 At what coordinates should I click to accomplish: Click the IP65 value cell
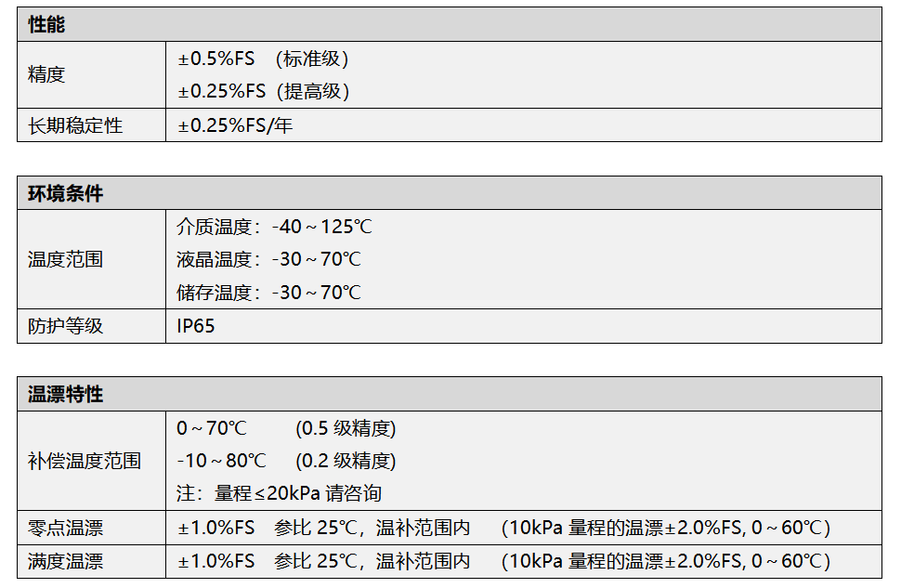[x=196, y=326]
